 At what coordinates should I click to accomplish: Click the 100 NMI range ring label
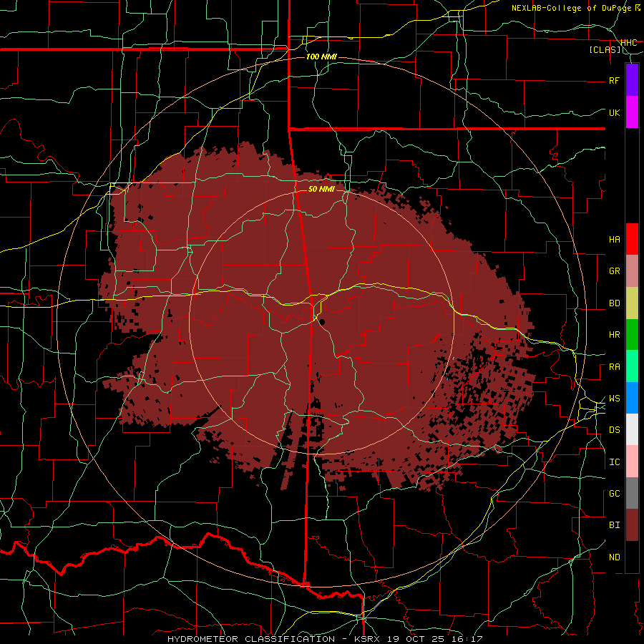click(x=321, y=57)
